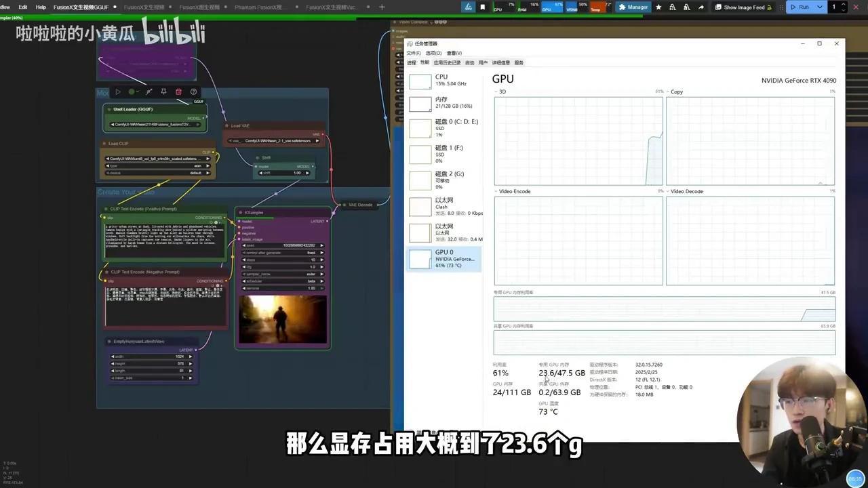Open the 查看 menu in Task Manager

[x=453, y=53]
